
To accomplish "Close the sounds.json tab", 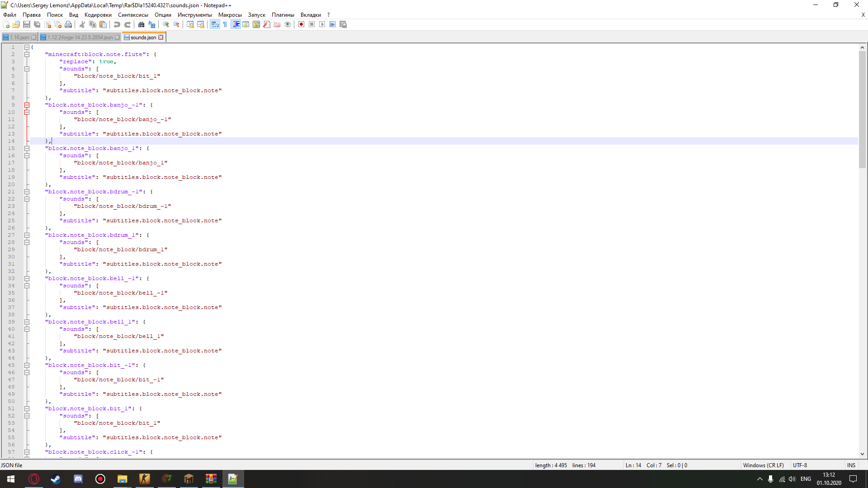I will [161, 37].
